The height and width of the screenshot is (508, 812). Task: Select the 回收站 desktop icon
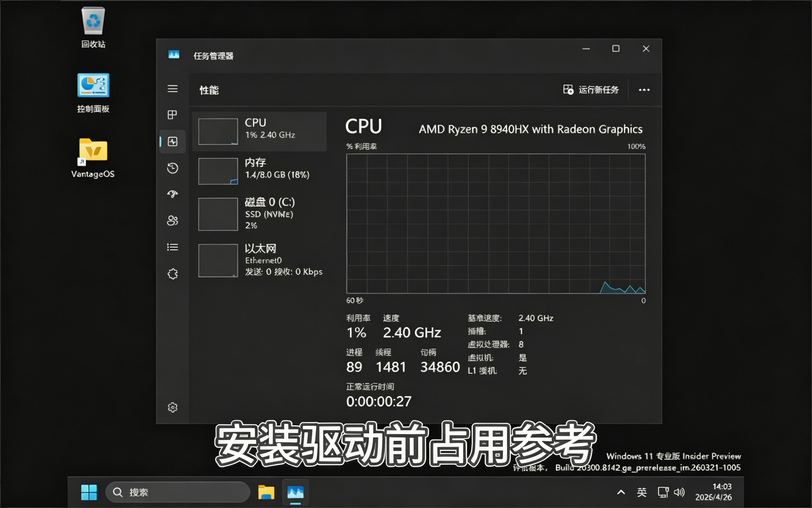[93, 28]
